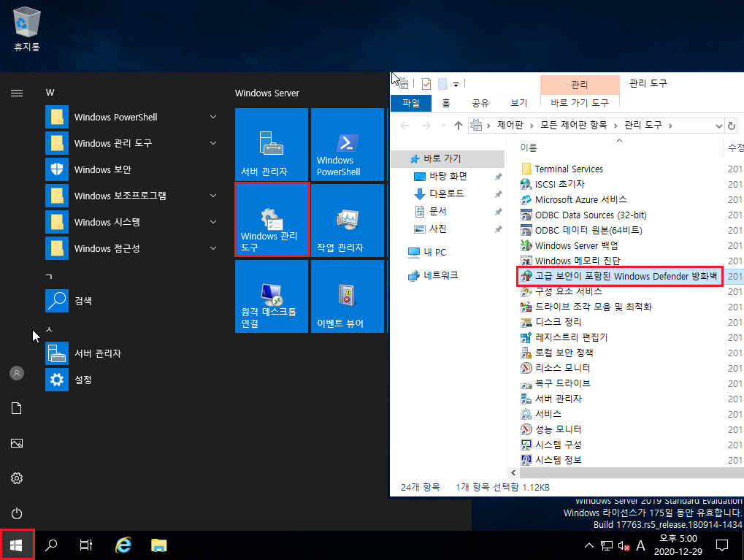The height and width of the screenshot is (560, 744).
Task: Expand the Windows PowerShell folder
Action: pyautogui.click(x=213, y=117)
